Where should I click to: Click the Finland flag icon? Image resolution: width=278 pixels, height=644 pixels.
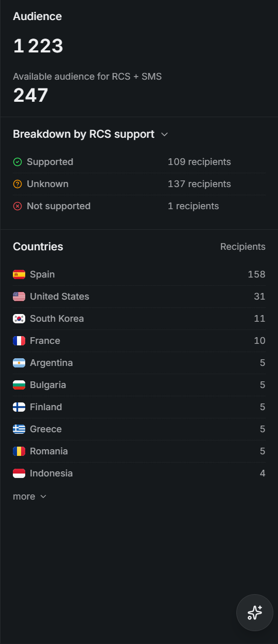pyautogui.click(x=19, y=407)
